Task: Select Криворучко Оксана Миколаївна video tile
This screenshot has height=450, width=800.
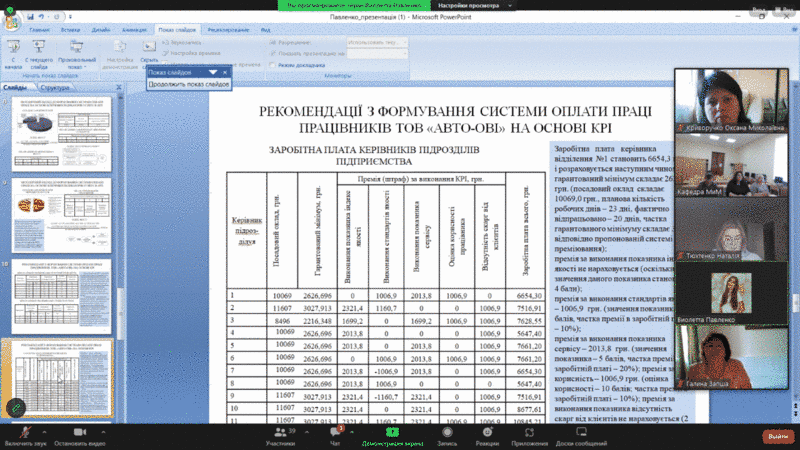Action: click(731, 101)
